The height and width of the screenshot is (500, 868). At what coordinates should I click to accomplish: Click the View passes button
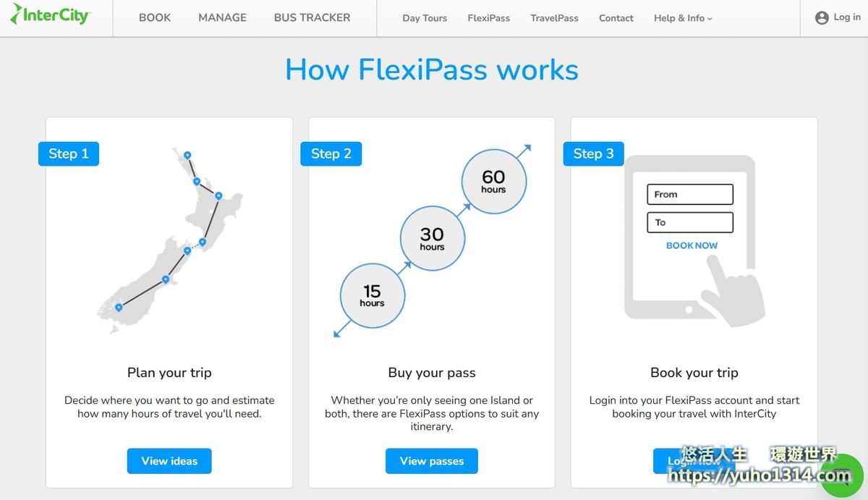(x=432, y=461)
